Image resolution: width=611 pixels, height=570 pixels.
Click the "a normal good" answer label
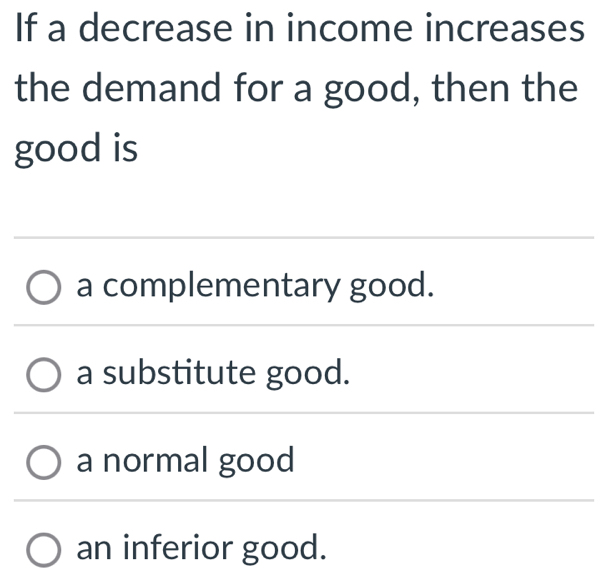[x=186, y=461]
